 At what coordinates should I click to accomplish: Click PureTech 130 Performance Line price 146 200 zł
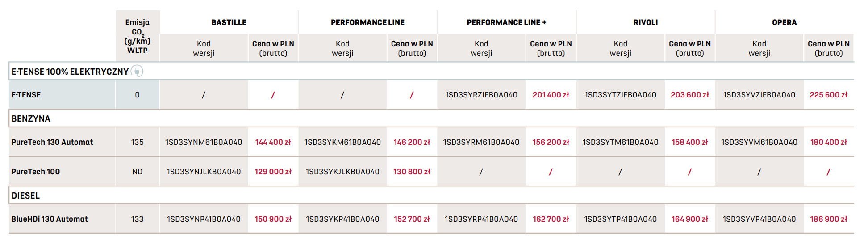[x=412, y=142]
